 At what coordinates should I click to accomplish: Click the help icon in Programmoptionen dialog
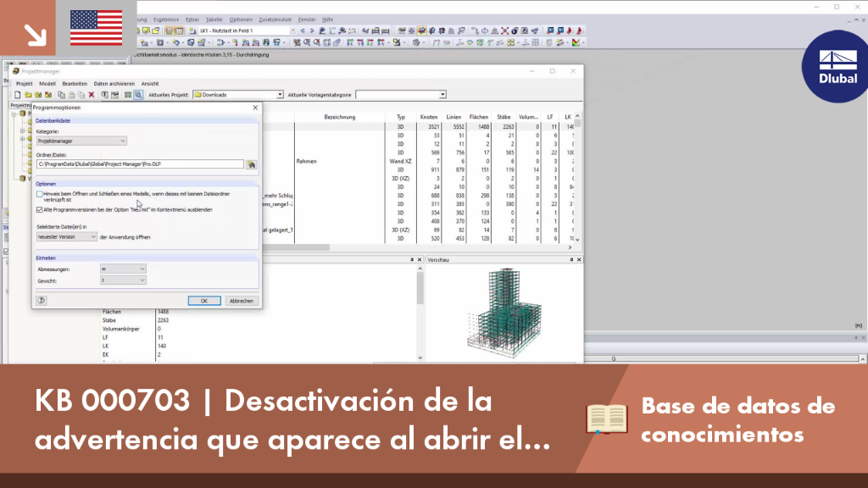(x=41, y=301)
